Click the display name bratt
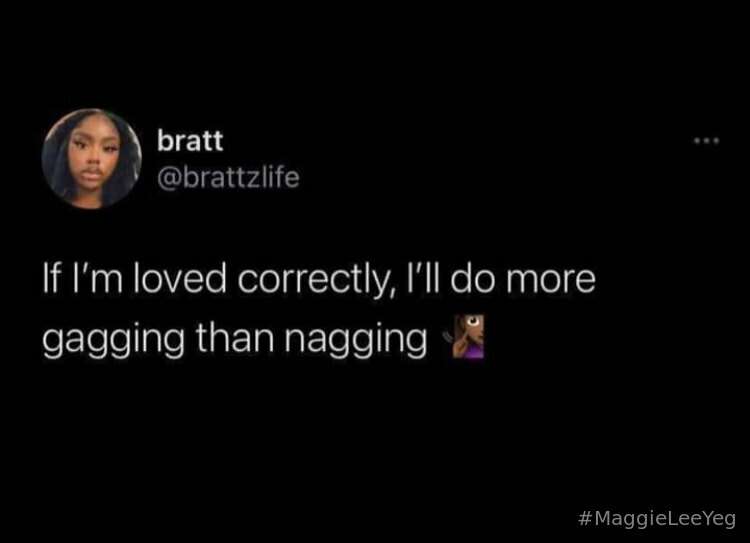Screen dimensions: 750x543 point(190,141)
